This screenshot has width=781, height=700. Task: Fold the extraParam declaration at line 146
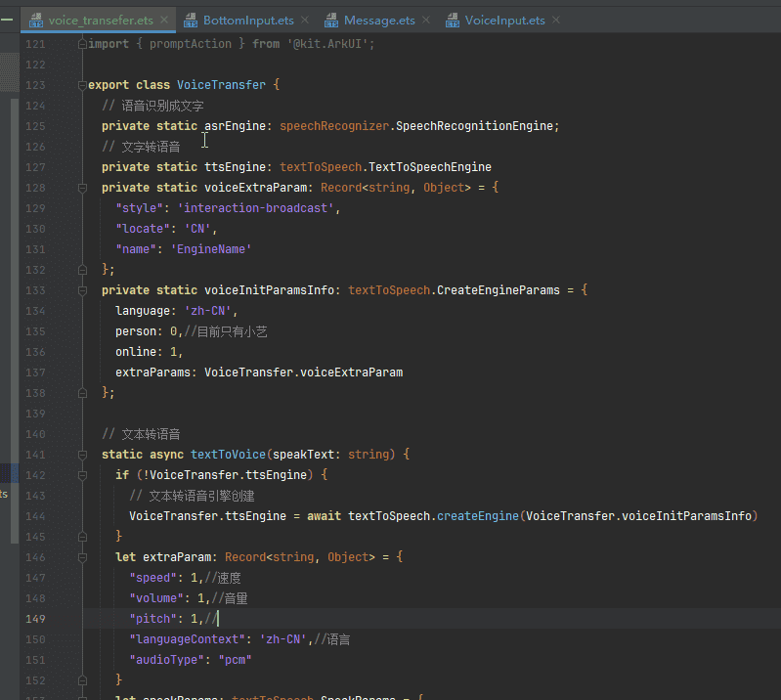[x=83, y=557]
